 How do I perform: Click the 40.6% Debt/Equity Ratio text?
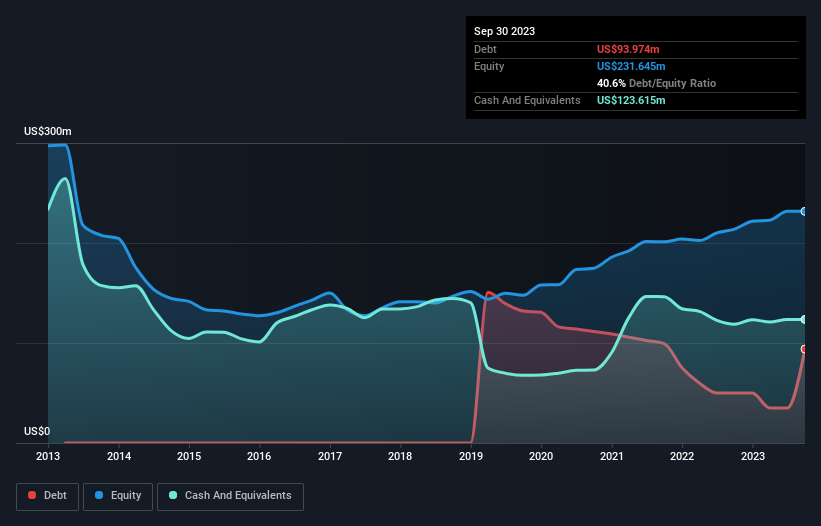656,83
